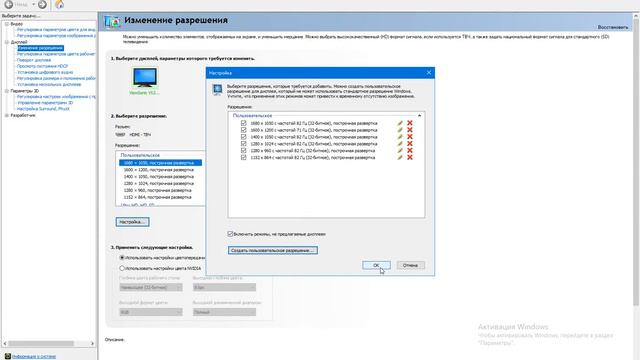Image resolution: width=640 pixels, height=360 pixels.
Task: Delete the 1680 x 1050 custom resolution
Action: (410, 123)
